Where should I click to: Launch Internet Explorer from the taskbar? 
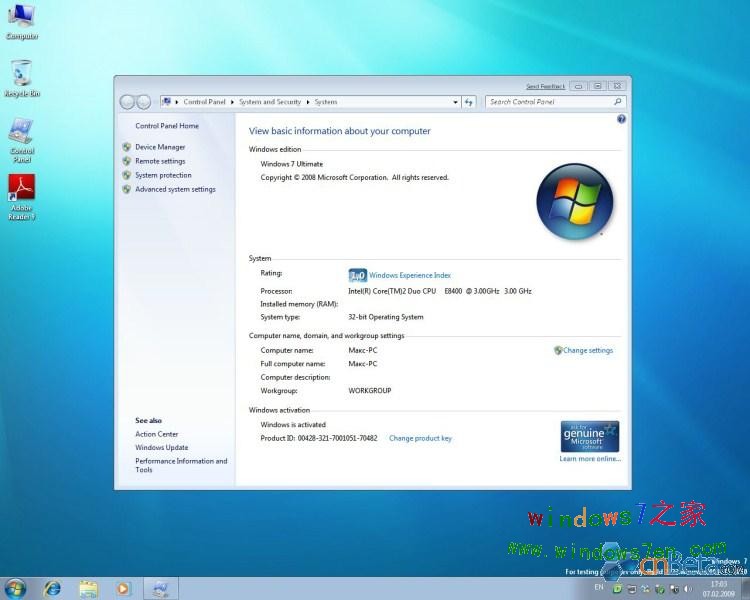click(x=52, y=588)
